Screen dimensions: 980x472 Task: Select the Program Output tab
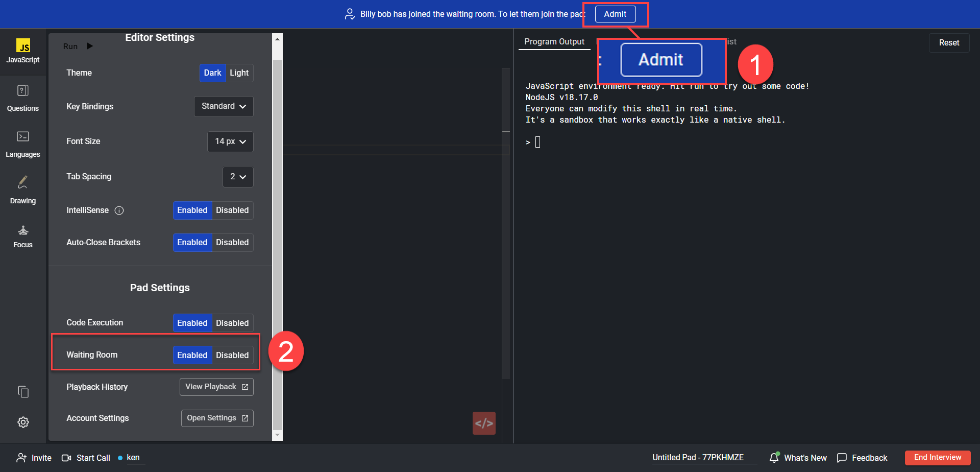[x=554, y=42]
